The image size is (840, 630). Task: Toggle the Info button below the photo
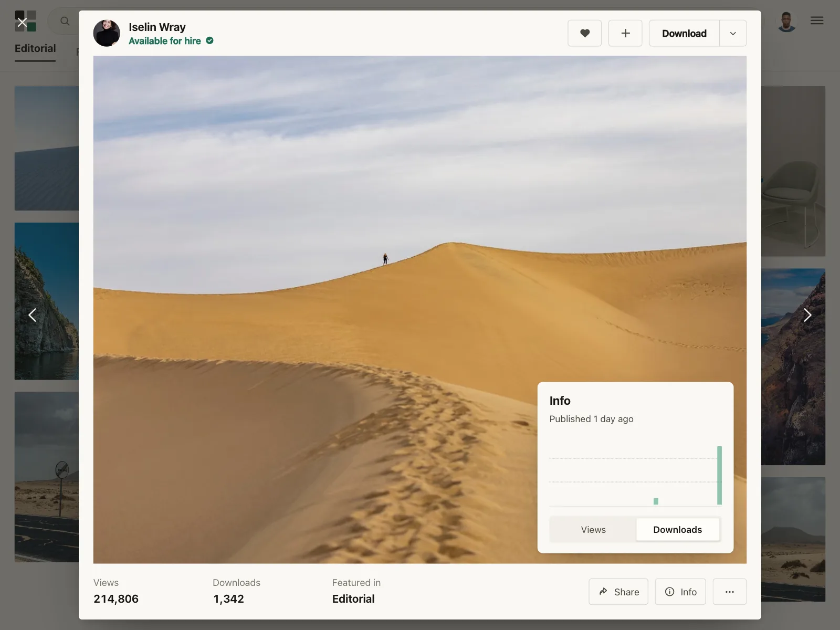[x=680, y=592]
